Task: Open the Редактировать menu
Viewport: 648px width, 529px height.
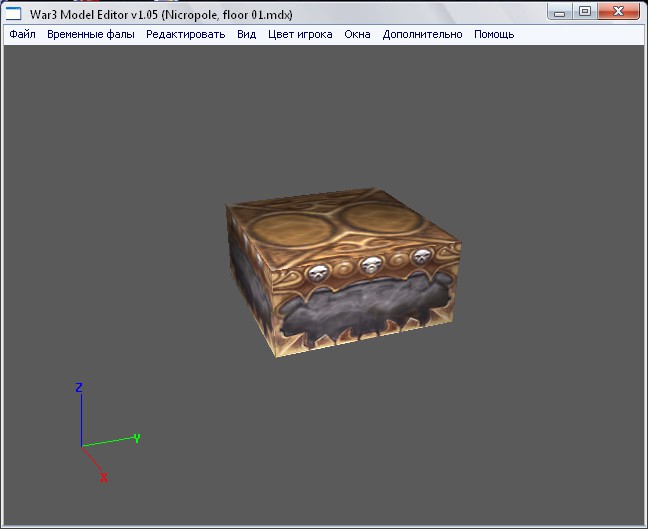Action: 186,34
